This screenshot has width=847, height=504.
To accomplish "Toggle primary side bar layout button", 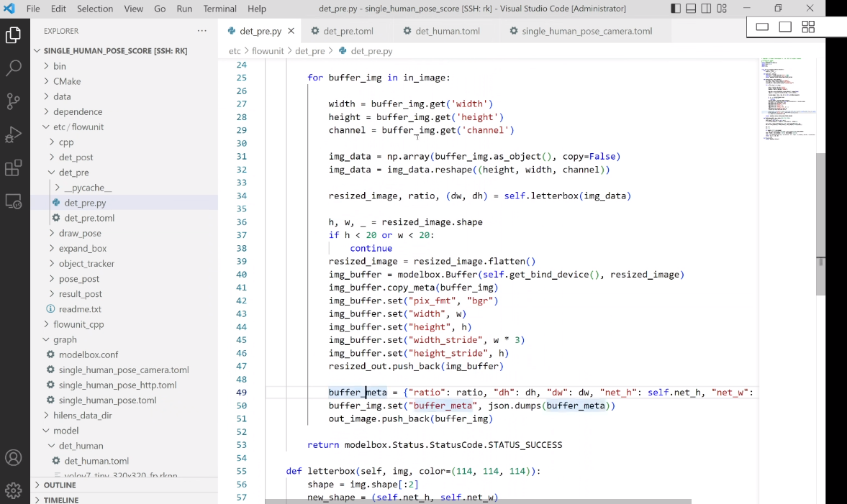I will tap(676, 9).
